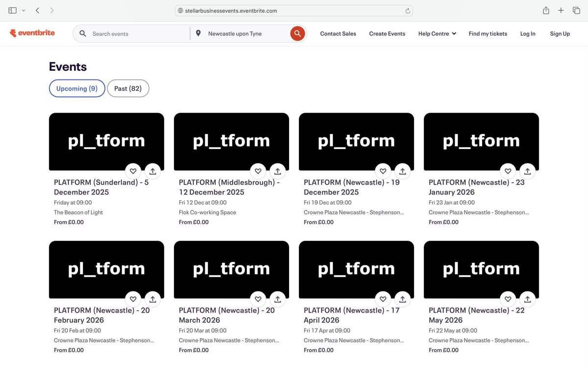Like the PLATFORM (Sunderland) 5 December event
588x368 pixels.
[x=133, y=171]
